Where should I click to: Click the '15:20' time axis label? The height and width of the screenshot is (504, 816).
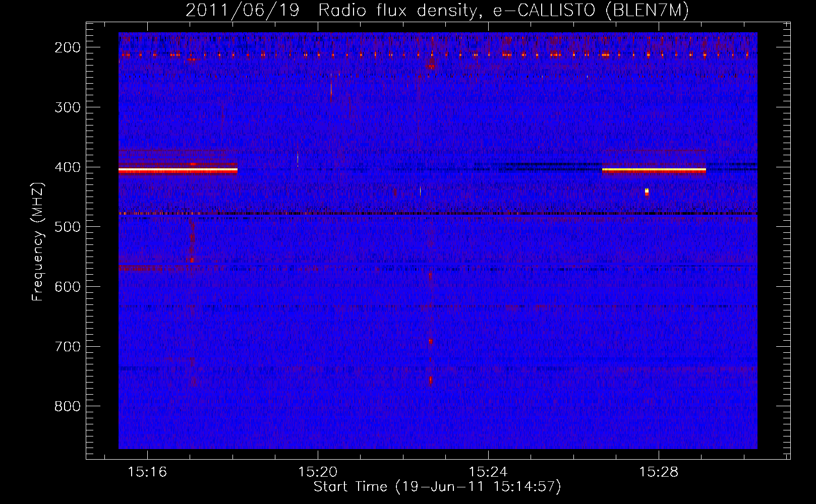pyautogui.click(x=318, y=472)
